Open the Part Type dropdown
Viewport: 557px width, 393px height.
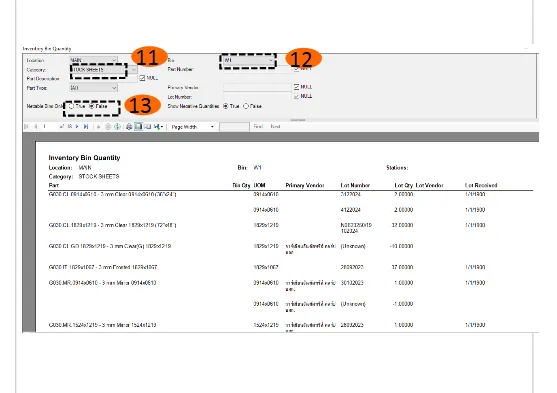(x=93, y=88)
